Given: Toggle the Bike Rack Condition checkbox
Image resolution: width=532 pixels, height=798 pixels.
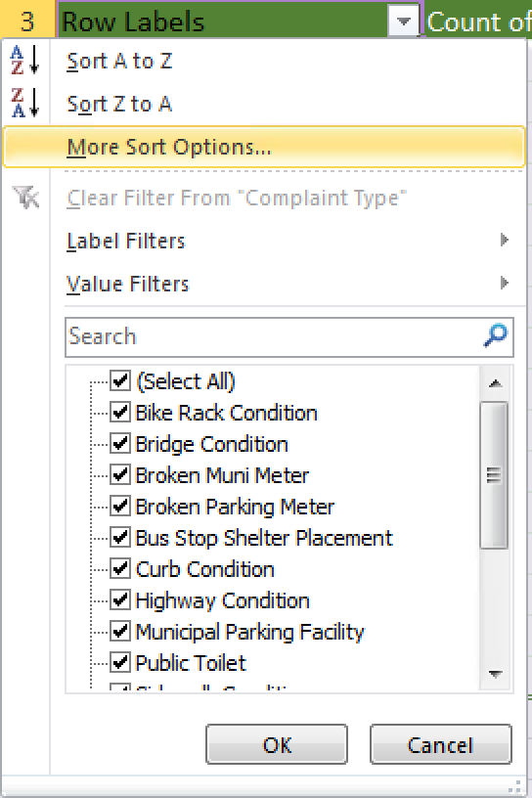Looking at the screenshot, I should (x=120, y=413).
